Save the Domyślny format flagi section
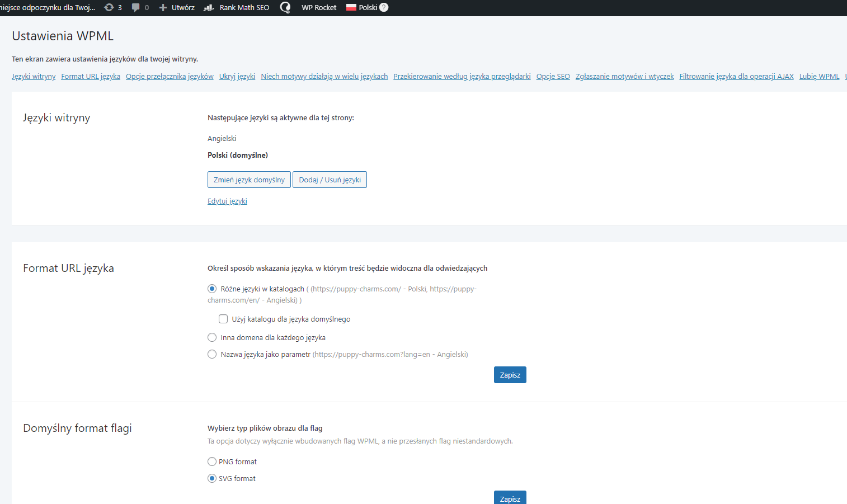The height and width of the screenshot is (504, 847). coord(510,497)
